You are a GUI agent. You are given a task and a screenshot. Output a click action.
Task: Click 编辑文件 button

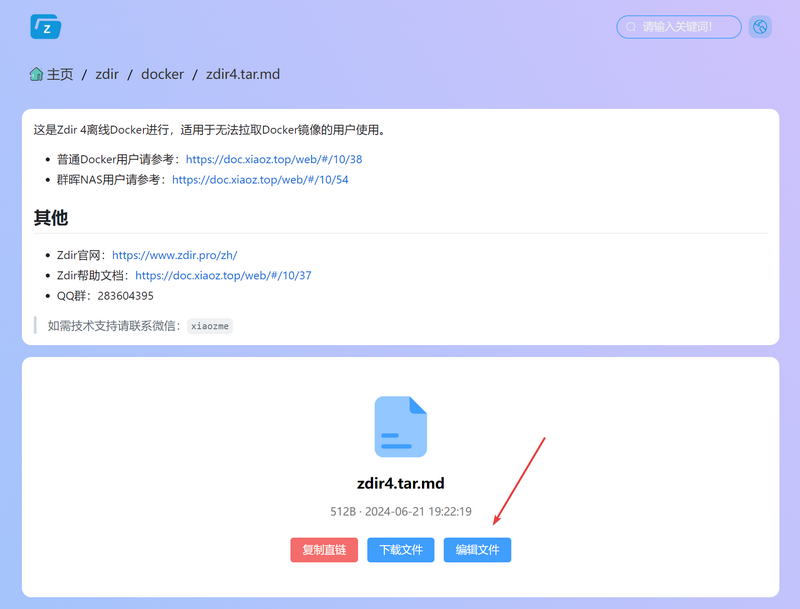477,550
